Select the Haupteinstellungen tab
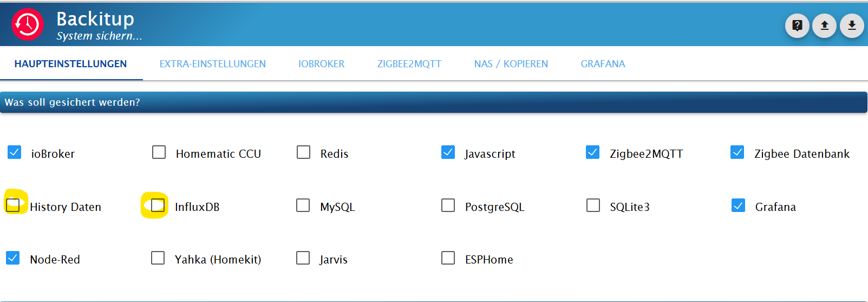The width and height of the screenshot is (868, 302). coord(70,64)
